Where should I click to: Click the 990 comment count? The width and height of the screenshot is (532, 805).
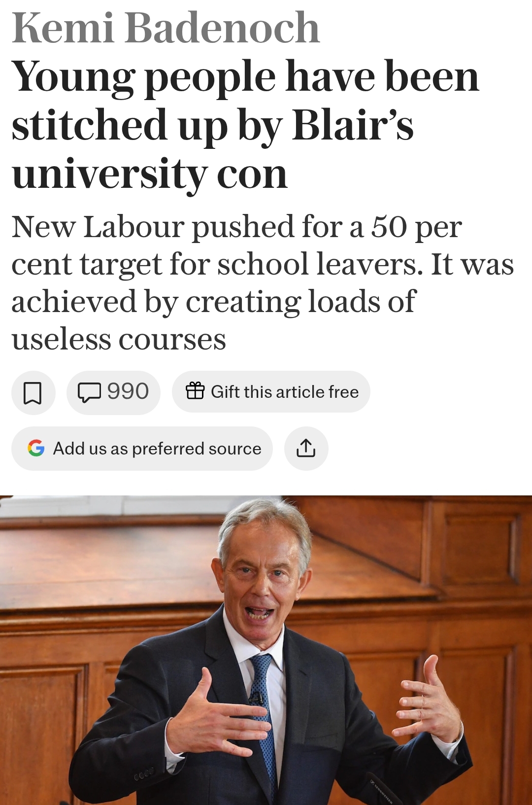tap(128, 392)
